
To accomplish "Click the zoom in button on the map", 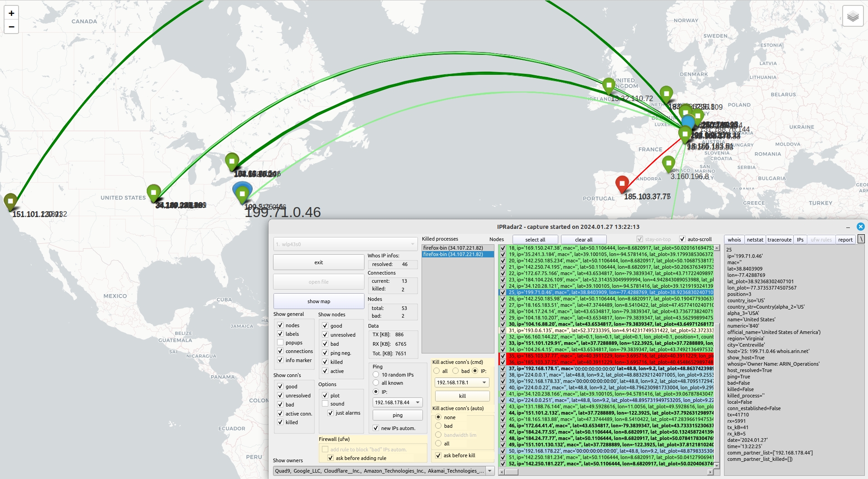I will click(11, 14).
